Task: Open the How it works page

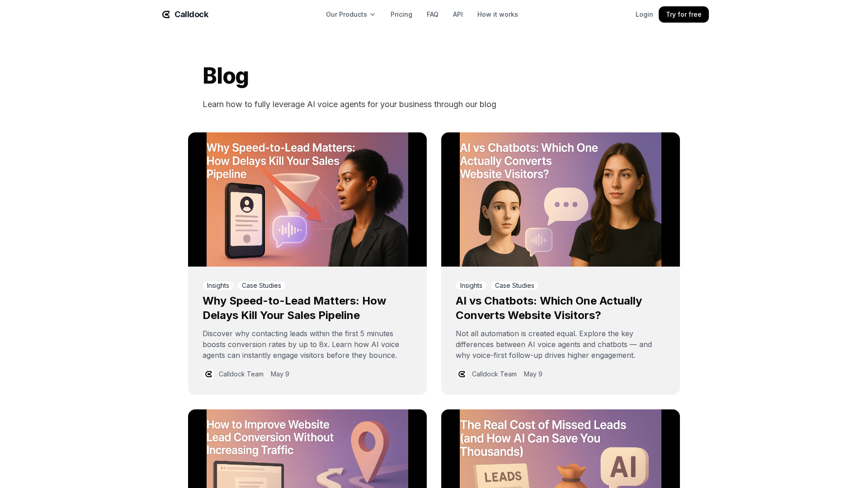Action: point(498,14)
